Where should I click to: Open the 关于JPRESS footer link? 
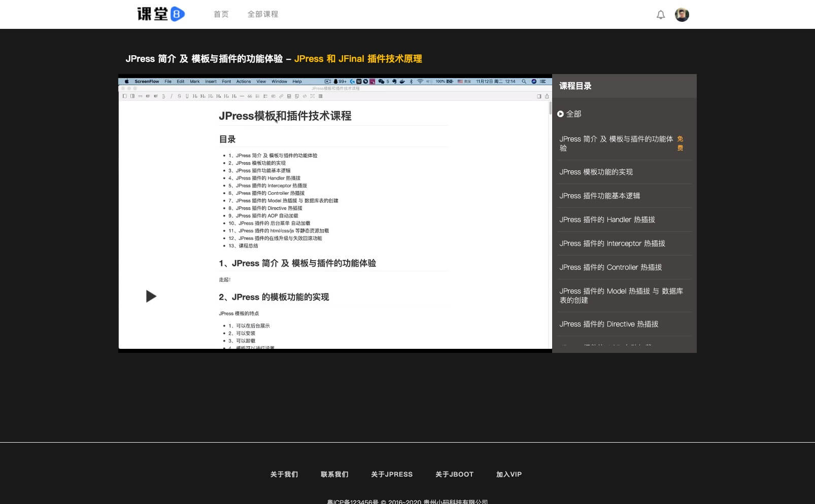point(392,475)
